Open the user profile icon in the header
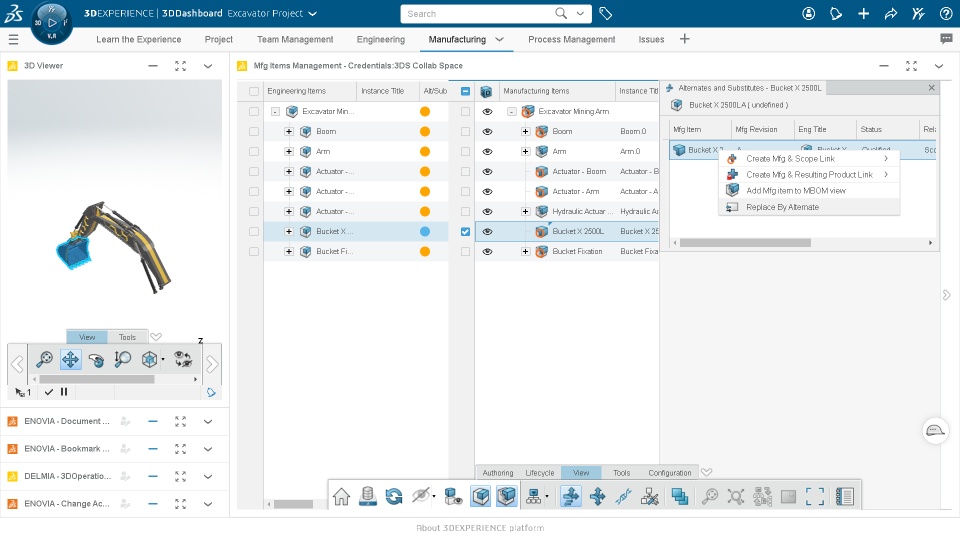 click(809, 13)
